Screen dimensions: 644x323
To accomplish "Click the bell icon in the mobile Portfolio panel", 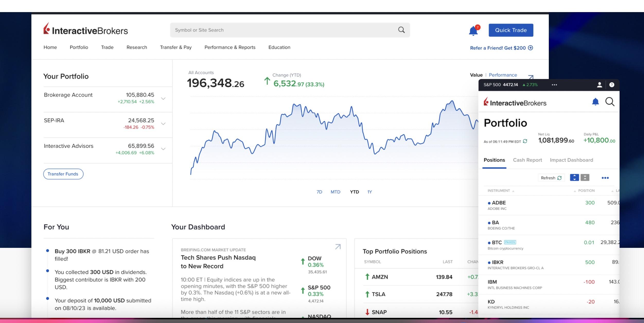I will (x=595, y=102).
